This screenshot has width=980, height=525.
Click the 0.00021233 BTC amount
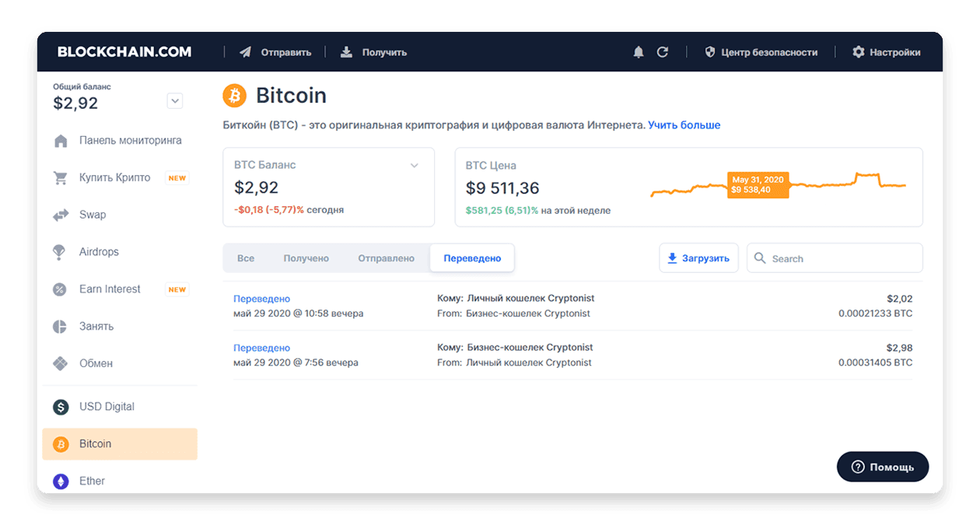pyautogui.click(x=875, y=313)
